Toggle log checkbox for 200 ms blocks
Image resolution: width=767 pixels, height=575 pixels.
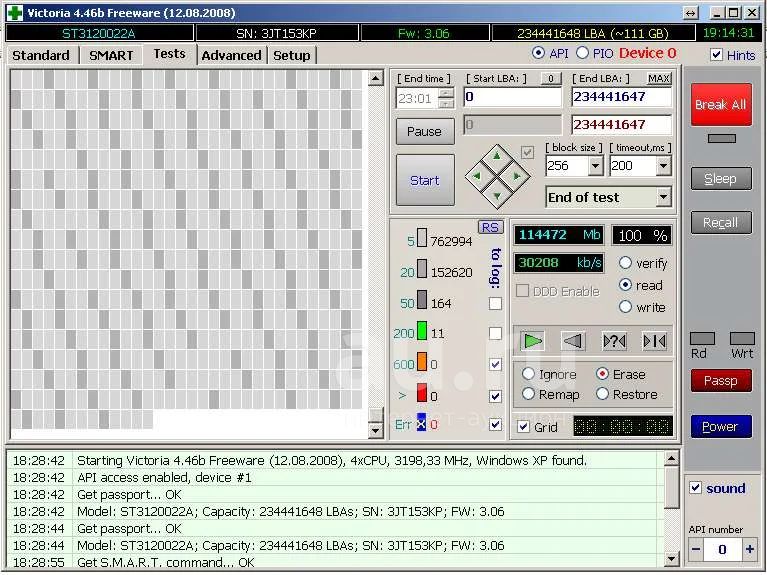tap(495, 333)
